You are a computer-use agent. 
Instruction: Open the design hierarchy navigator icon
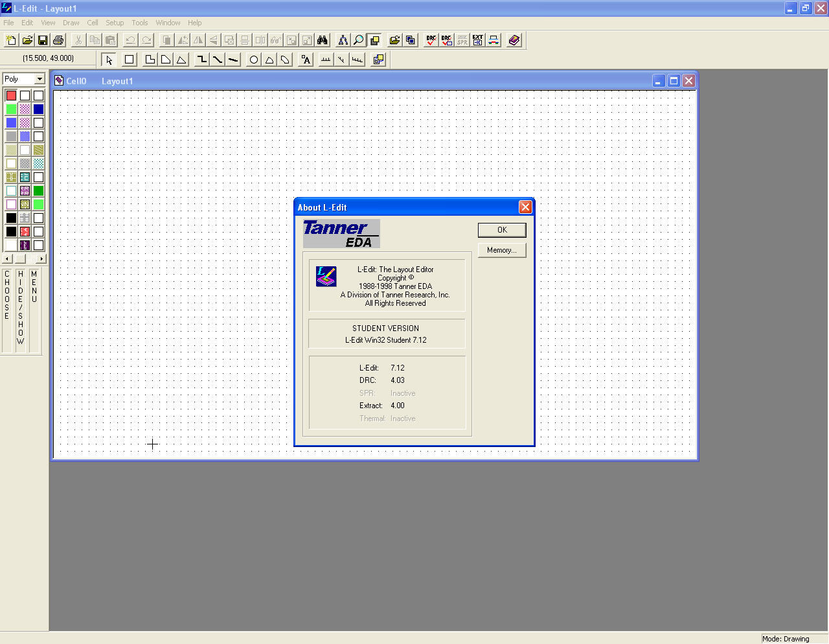[343, 40]
